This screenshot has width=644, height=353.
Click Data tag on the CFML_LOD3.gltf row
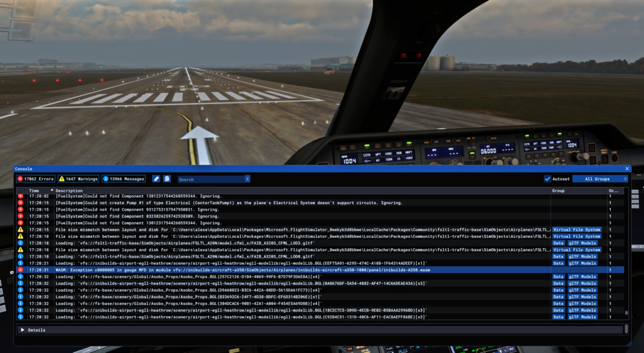pyautogui.click(x=558, y=243)
